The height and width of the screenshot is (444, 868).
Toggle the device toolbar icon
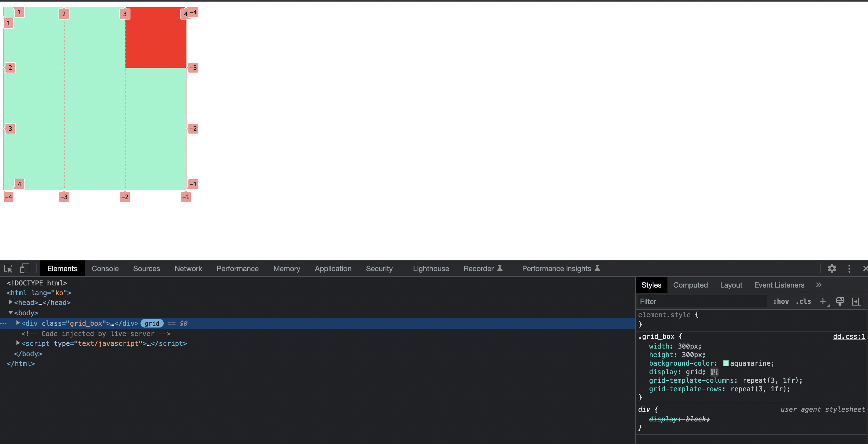tap(25, 269)
